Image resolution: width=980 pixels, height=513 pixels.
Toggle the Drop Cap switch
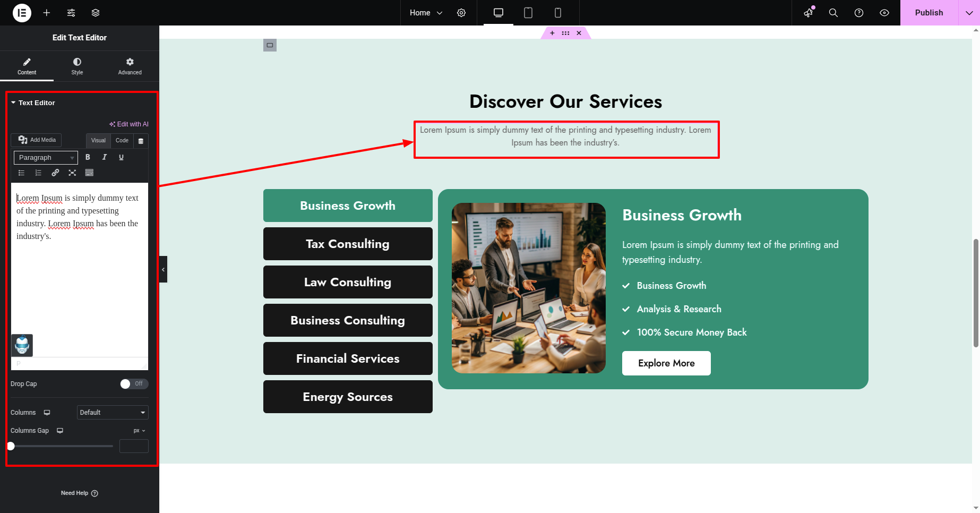pyautogui.click(x=134, y=383)
